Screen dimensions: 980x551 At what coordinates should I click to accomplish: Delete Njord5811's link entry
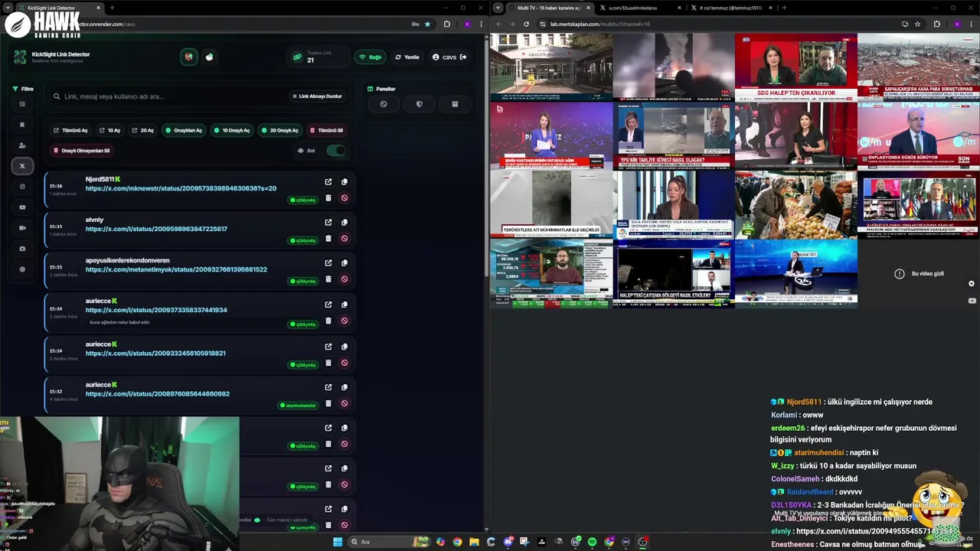[x=328, y=198]
